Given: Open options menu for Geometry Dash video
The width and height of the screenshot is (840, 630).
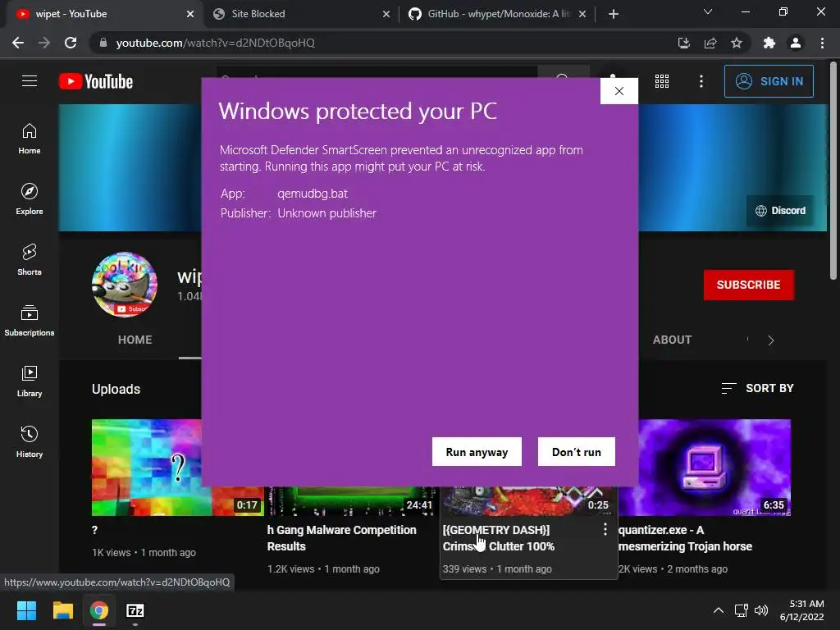Looking at the screenshot, I should (x=605, y=529).
